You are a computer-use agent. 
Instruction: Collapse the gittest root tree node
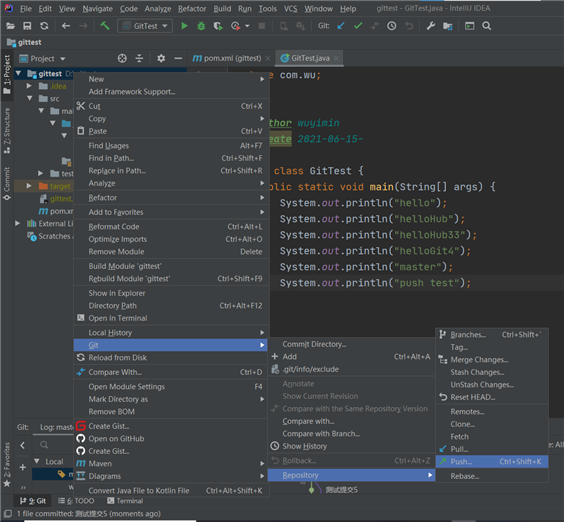[x=18, y=74]
